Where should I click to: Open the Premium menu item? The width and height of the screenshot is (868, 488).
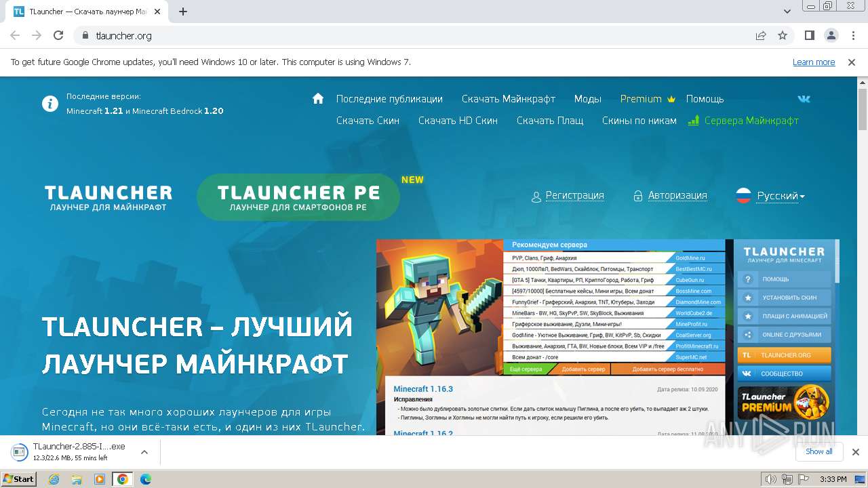(648, 99)
